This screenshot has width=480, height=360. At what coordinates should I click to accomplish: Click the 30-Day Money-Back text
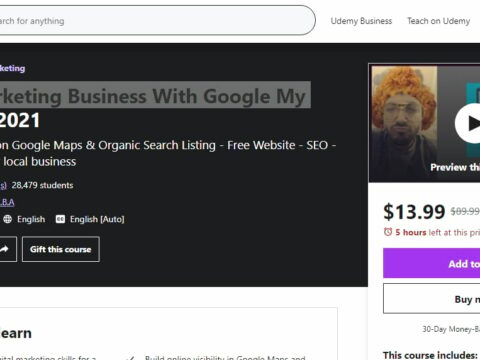pos(451,329)
